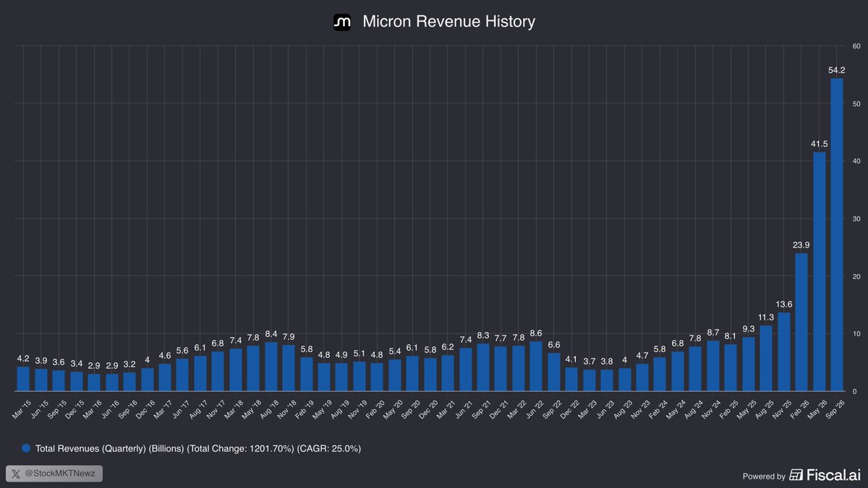The width and height of the screenshot is (868, 488).
Task: Click the Mar '15 revenue bar
Action: [x=23, y=379]
